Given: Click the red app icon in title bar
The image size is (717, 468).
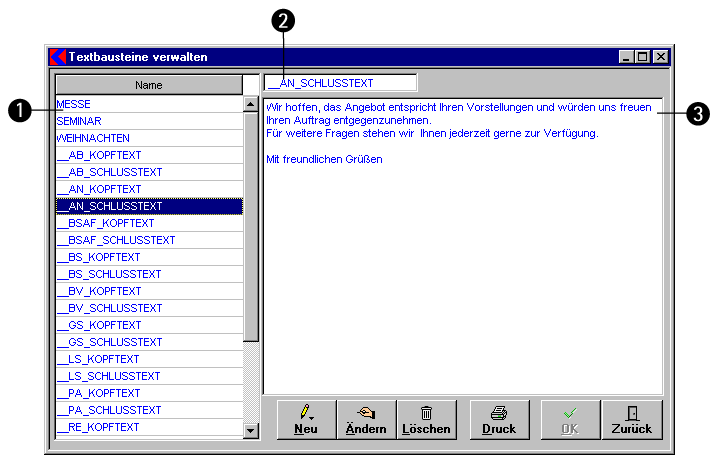Looking at the screenshot, I should coord(58,57).
